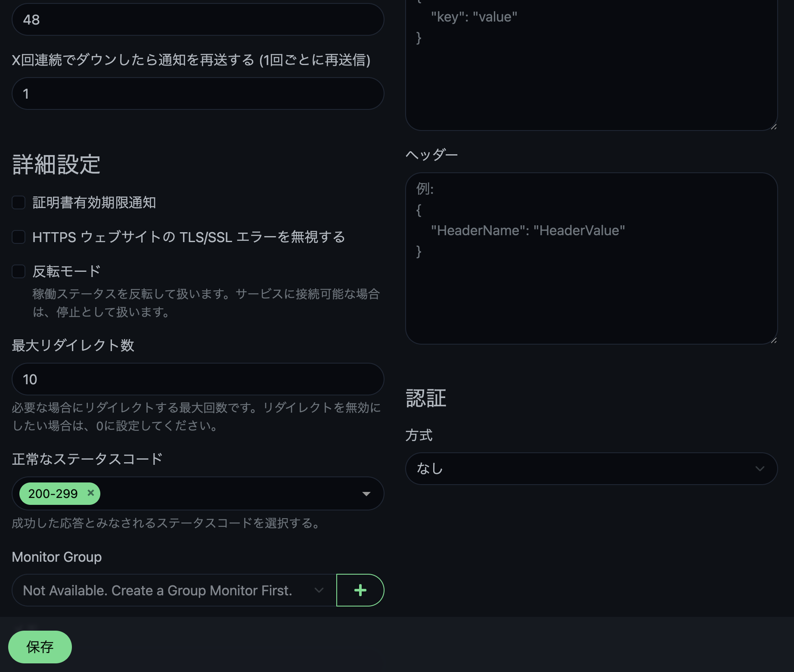
Task: Grab the ヘッダー textarea resize handle
Action: coord(773,340)
